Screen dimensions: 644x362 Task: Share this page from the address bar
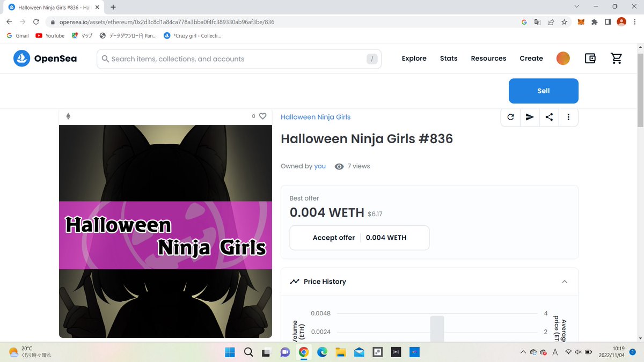[551, 22]
